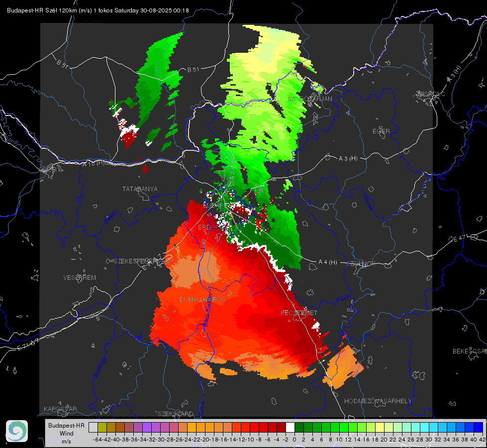Click the '42' value at legend end
The image size is (487, 448).
coord(483,440)
